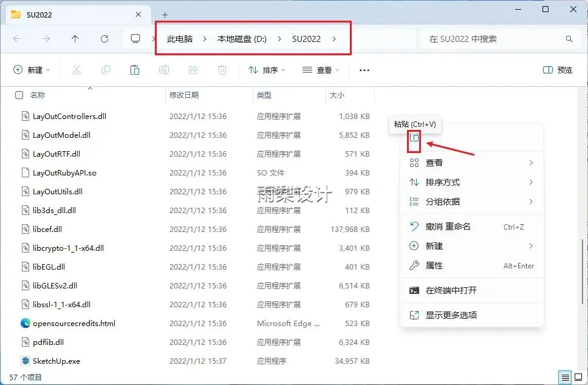Click the paste icon in context menu
The height and width of the screenshot is (385, 588).
tap(414, 138)
